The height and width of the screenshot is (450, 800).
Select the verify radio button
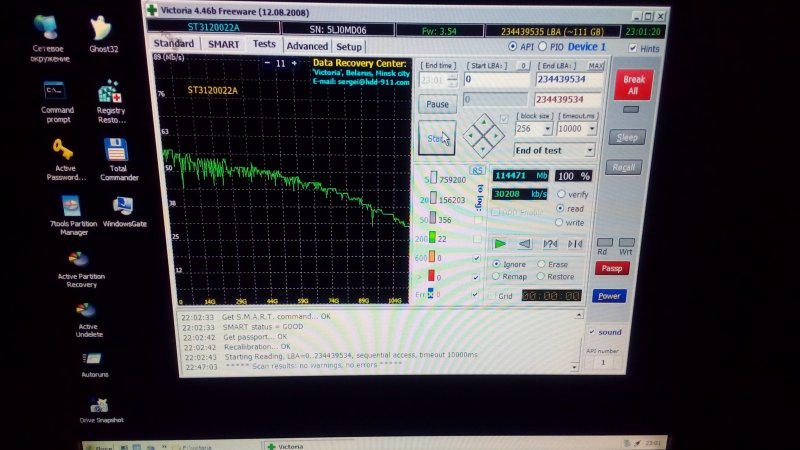point(561,194)
